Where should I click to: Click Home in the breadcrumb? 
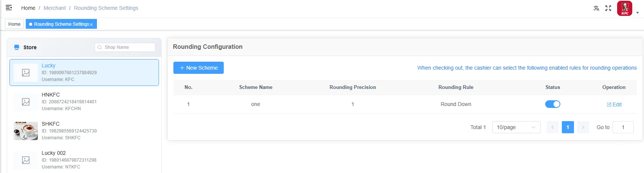point(28,8)
